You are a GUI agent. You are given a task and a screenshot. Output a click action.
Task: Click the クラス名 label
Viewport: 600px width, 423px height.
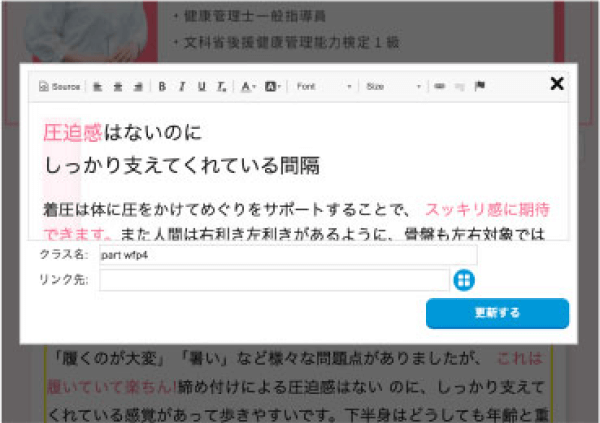[x=64, y=254]
